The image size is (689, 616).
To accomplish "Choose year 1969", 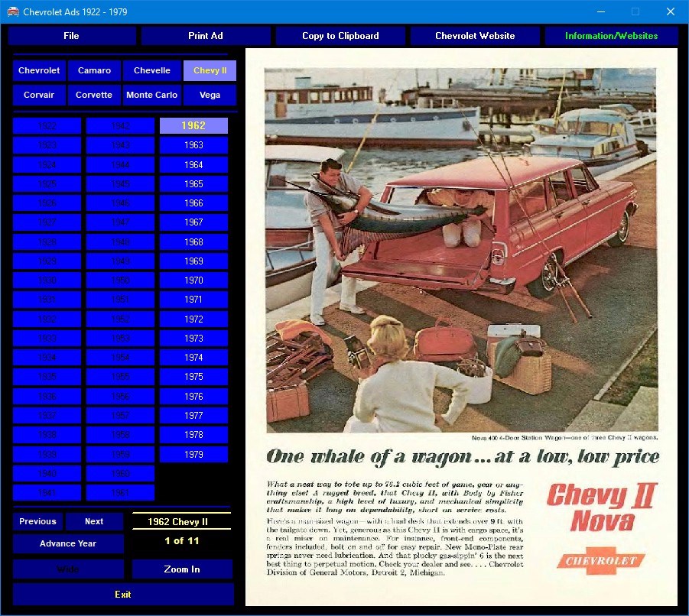I will click(193, 261).
